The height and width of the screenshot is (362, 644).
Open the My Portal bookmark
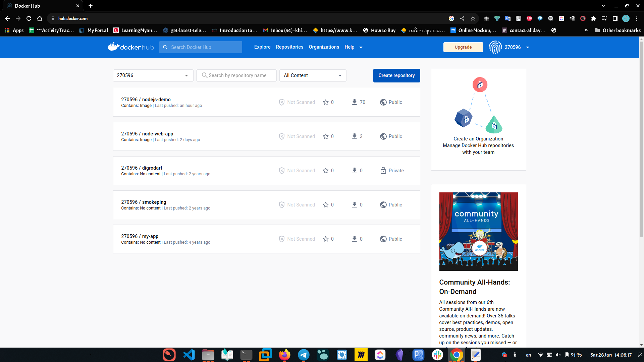click(94, 30)
